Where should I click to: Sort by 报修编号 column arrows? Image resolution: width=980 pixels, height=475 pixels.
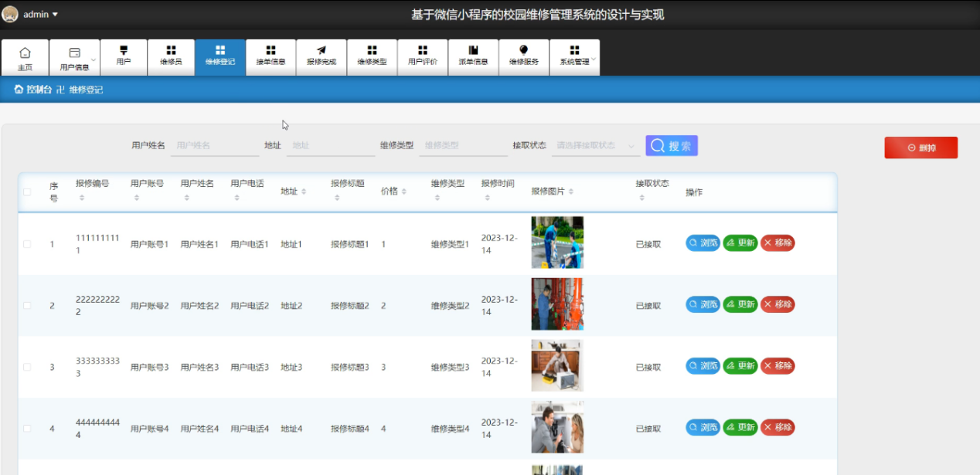point(82,198)
